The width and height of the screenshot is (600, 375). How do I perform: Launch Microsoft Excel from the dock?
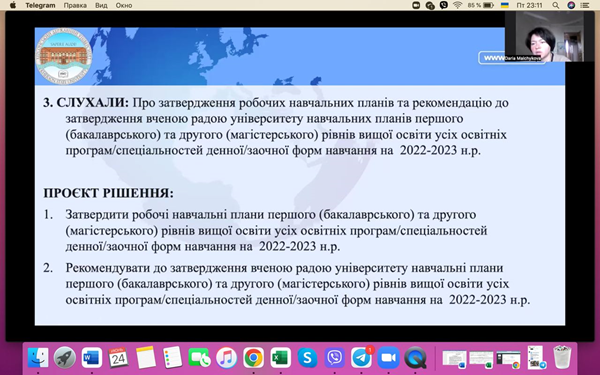tap(280, 358)
